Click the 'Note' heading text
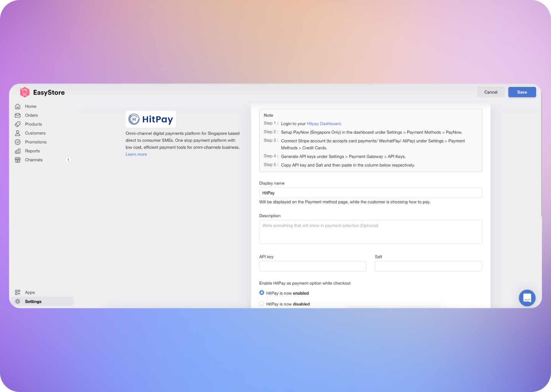 pos(269,115)
